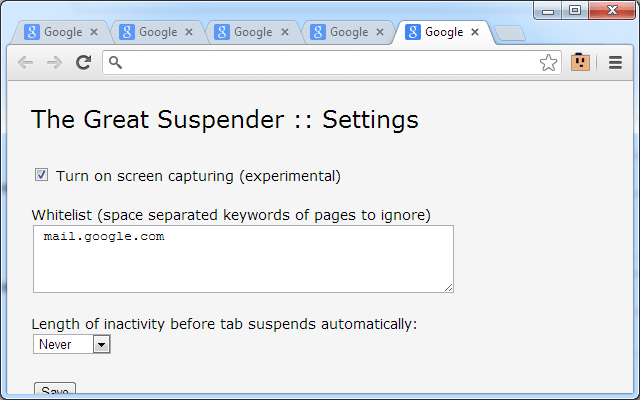Go back to the previous page
The height and width of the screenshot is (400, 640).
tap(26, 62)
